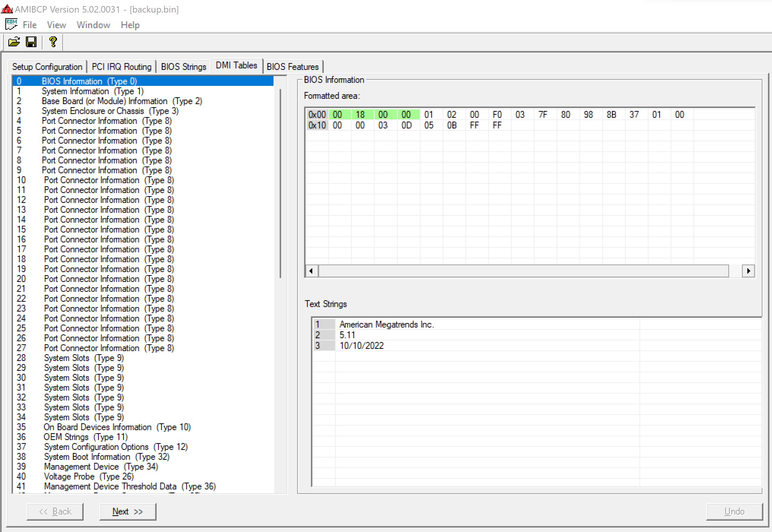
Task: Click the Save floppy disk icon
Action: pos(31,42)
